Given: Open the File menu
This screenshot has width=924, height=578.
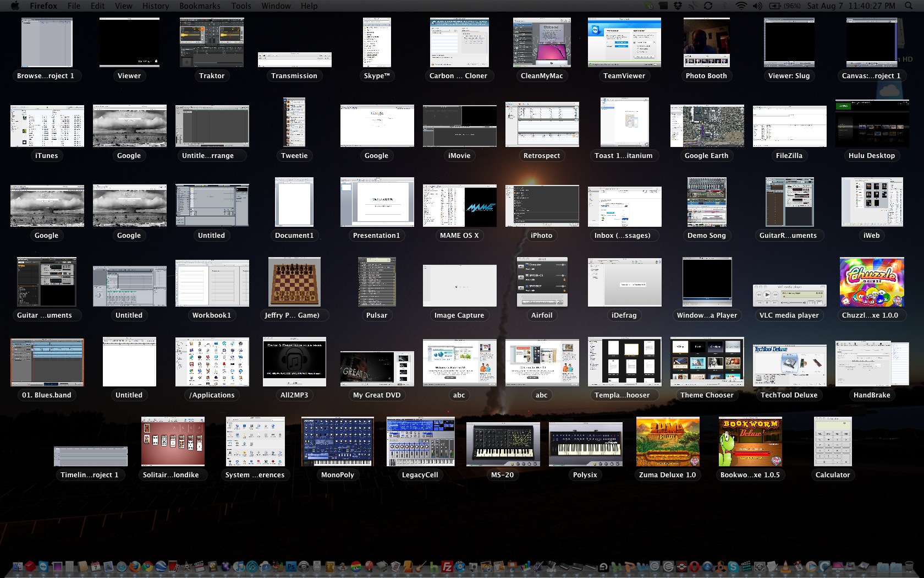Looking at the screenshot, I should (74, 6).
